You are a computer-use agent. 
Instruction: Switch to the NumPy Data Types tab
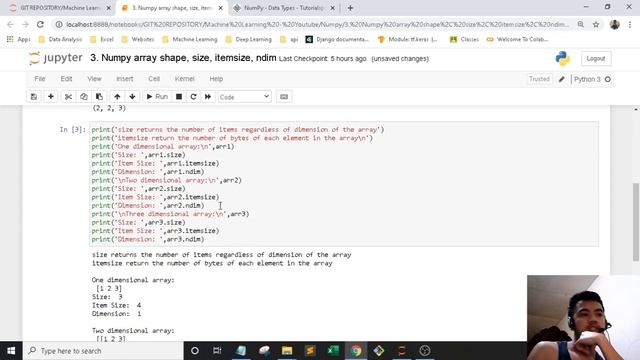click(x=284, y=8)
